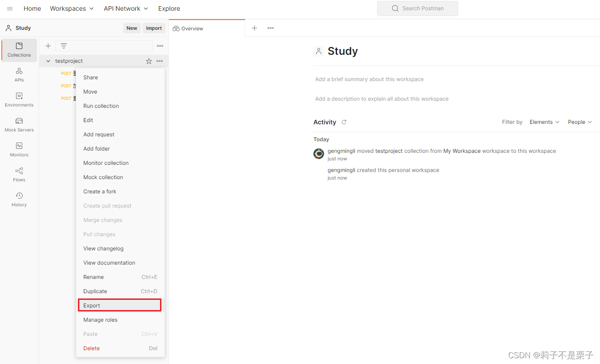Screen dimensions: 600x364
Task: Open the Elements filter dropdown
Action: coord(544,122)
